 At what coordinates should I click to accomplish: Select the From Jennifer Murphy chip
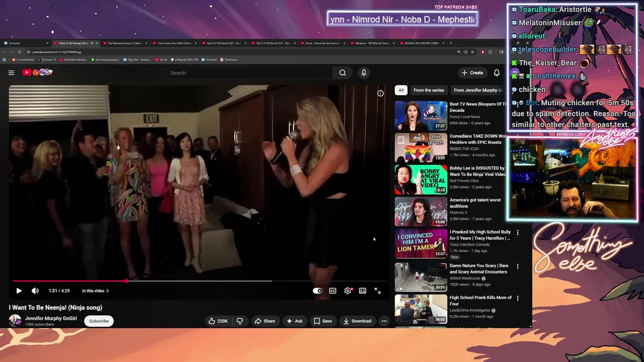pyautogui.click(x=478, y=90)
